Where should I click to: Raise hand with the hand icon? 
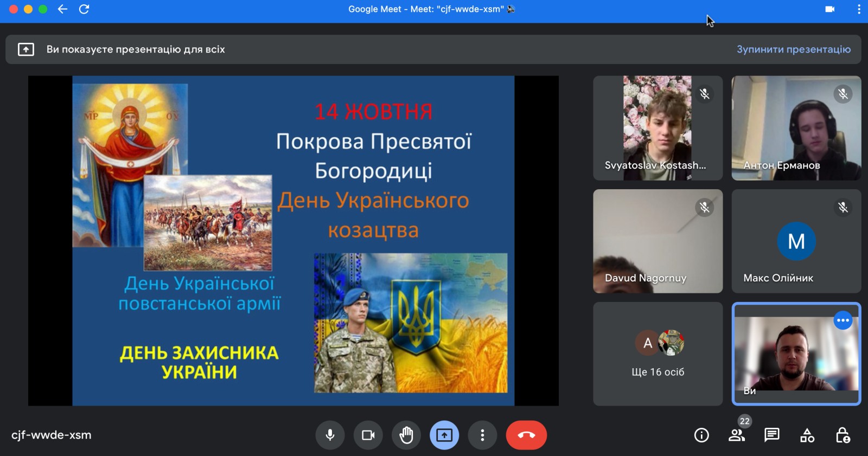406,435
